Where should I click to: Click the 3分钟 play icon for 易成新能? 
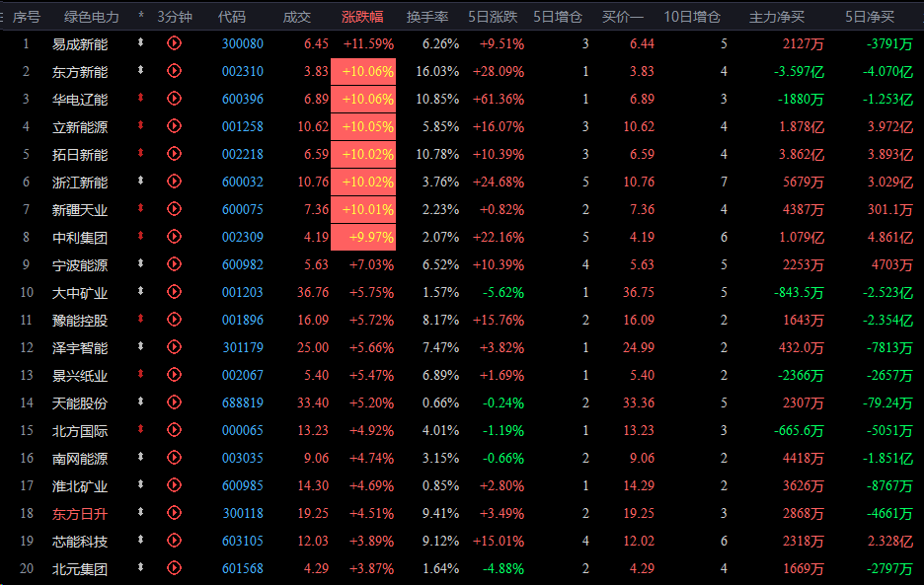click(175, 43)
